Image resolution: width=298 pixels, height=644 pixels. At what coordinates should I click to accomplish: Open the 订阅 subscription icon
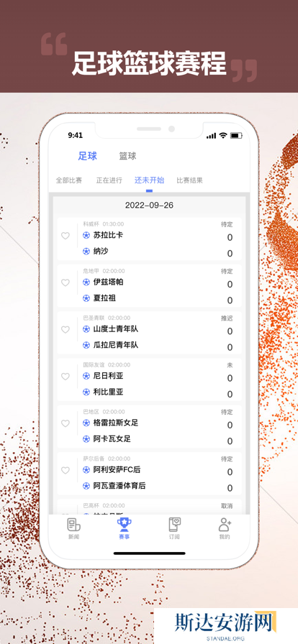(175, 525)
